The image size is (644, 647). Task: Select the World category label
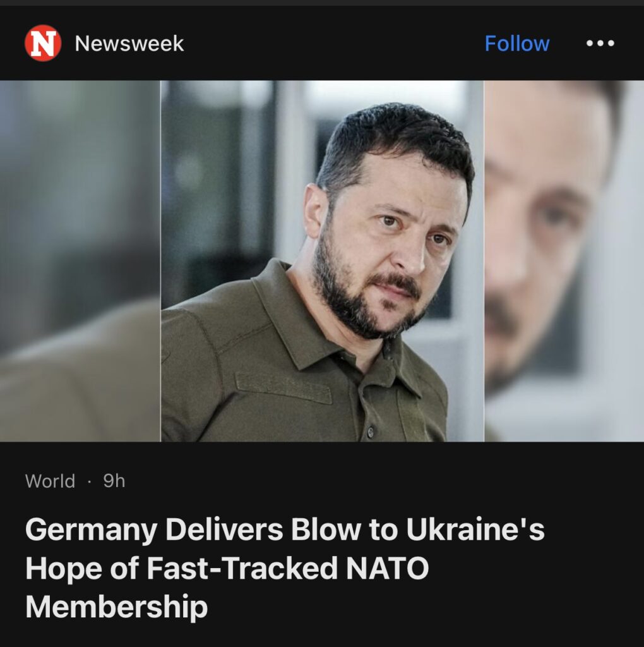[51, 481]
